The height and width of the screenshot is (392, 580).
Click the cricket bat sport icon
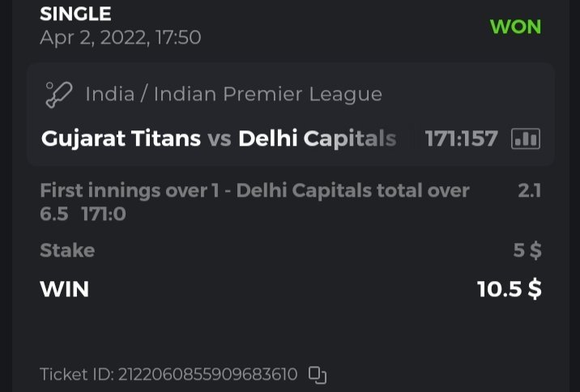coord(59,94)
